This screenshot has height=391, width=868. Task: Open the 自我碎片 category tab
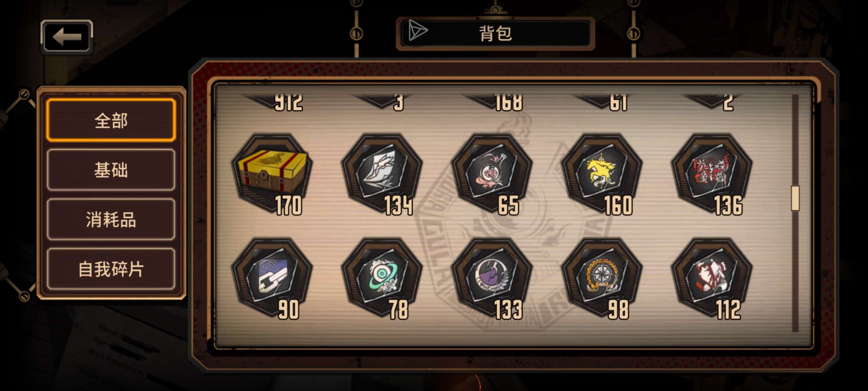point(111,269)
